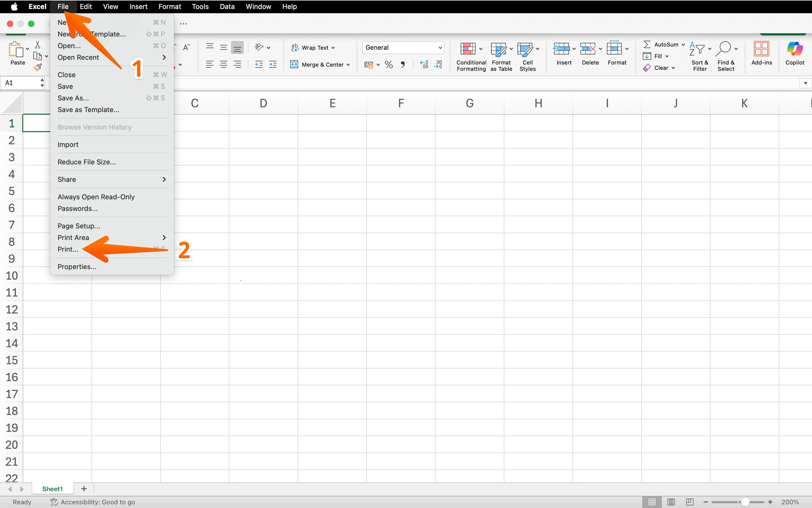The image size is (812, 508).
Task: Expand Wrap Text options arrow
Action: (333, 48)
